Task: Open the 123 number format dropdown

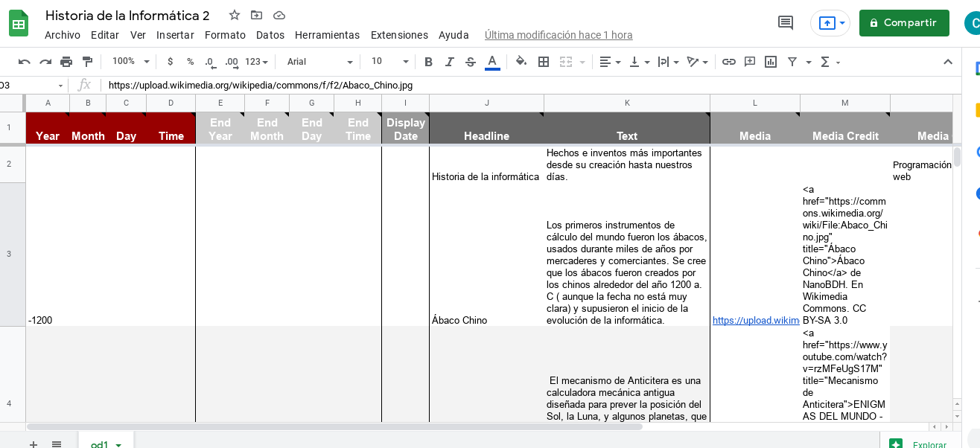Action: point(256,62)
